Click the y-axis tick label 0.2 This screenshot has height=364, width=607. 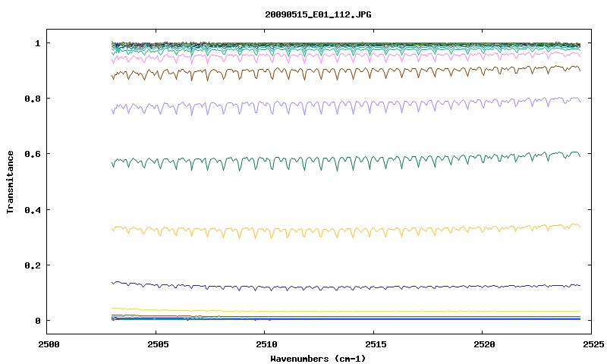(x=33, y=265)
